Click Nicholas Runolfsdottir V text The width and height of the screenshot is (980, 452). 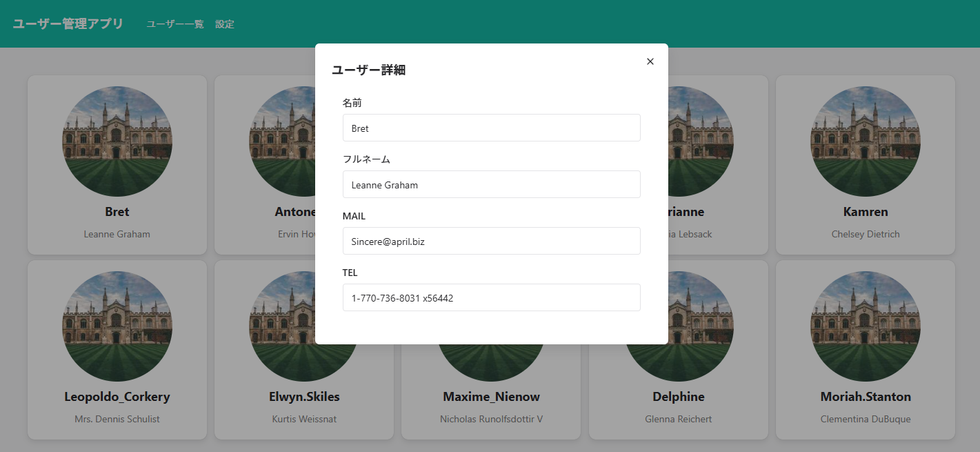[491, 419]
